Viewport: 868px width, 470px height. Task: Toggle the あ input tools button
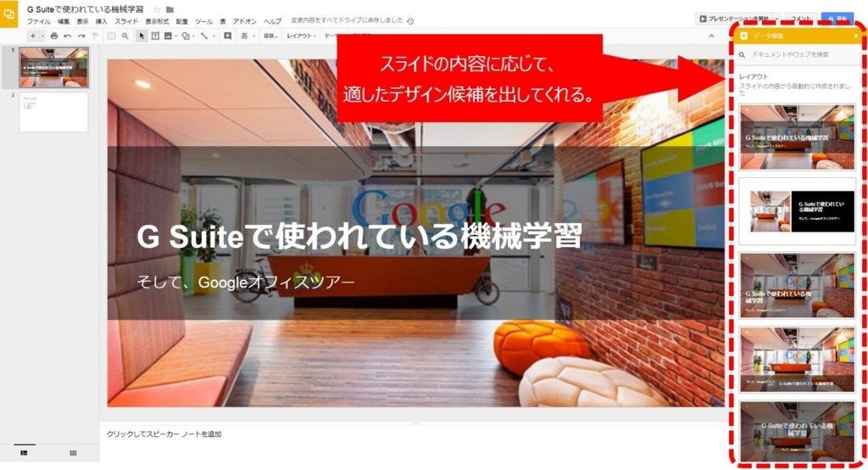pyautogui.click(x=244, y=36)
